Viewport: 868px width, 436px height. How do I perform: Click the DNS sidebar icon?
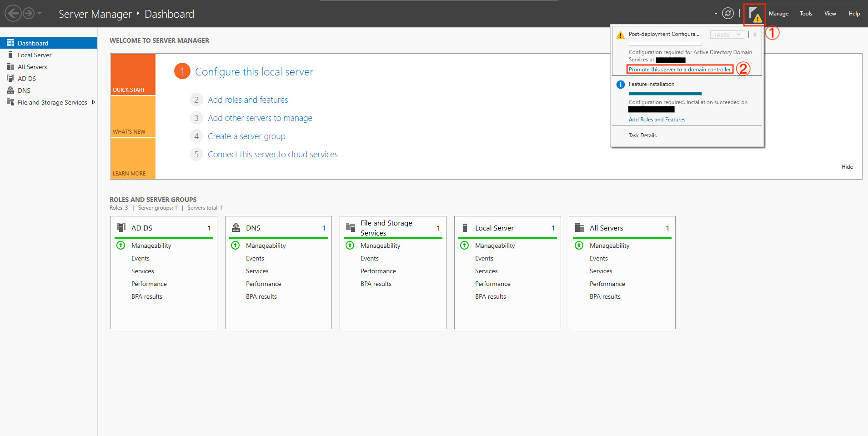pos(10,90)
